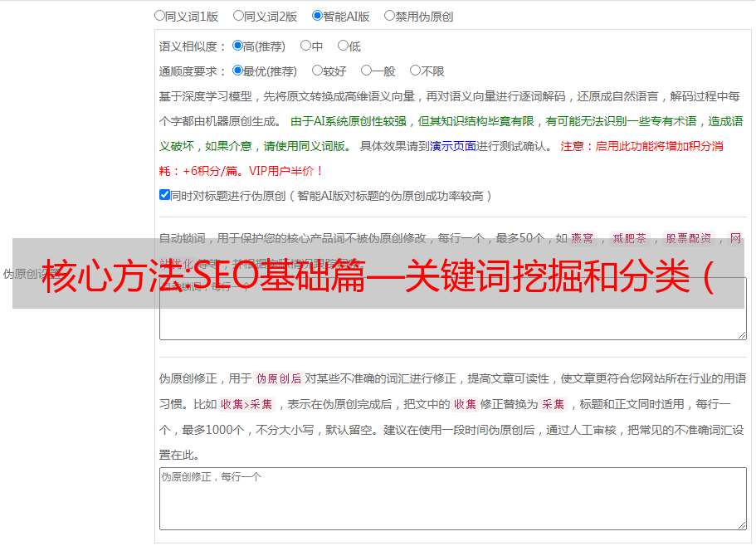Select the 同义词2版 radio option

[238, 15]
